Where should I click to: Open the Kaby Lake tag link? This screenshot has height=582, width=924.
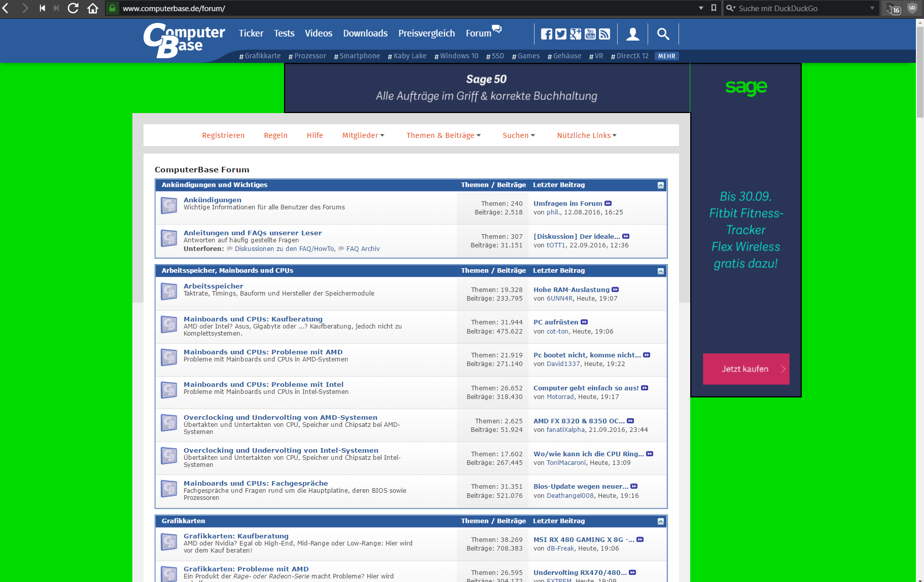tap(407, 56)
